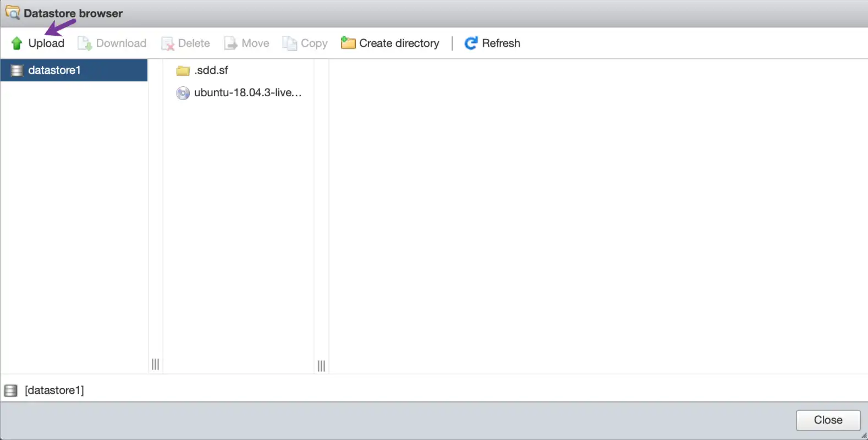The height and width of the screenshot is (440, 868).
Task: Click the dialog corner resize grip
Action: coord(864,435)
